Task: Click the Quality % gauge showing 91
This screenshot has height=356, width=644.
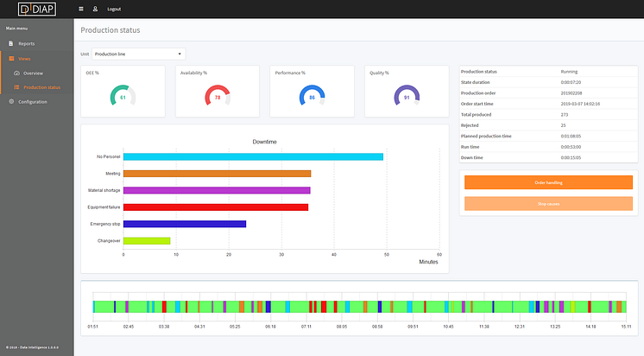Action: [x=407, y=96]
